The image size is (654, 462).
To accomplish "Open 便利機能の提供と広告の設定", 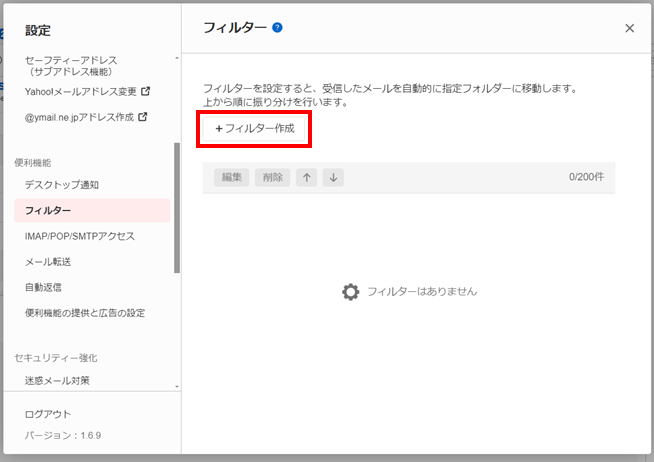I will 85,313.
